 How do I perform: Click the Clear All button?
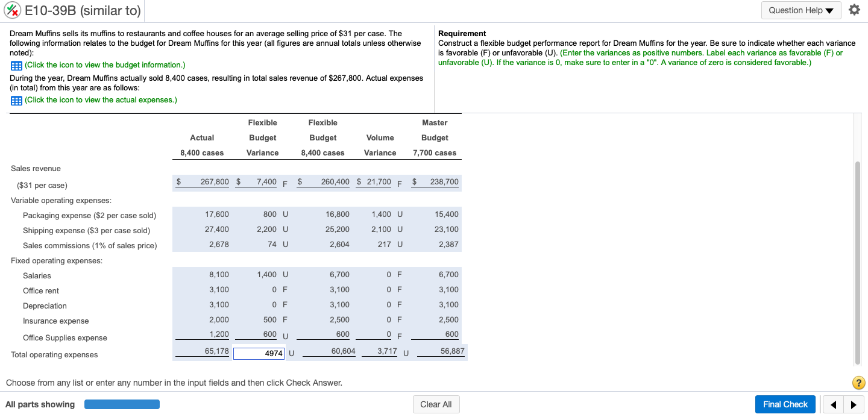436,404
